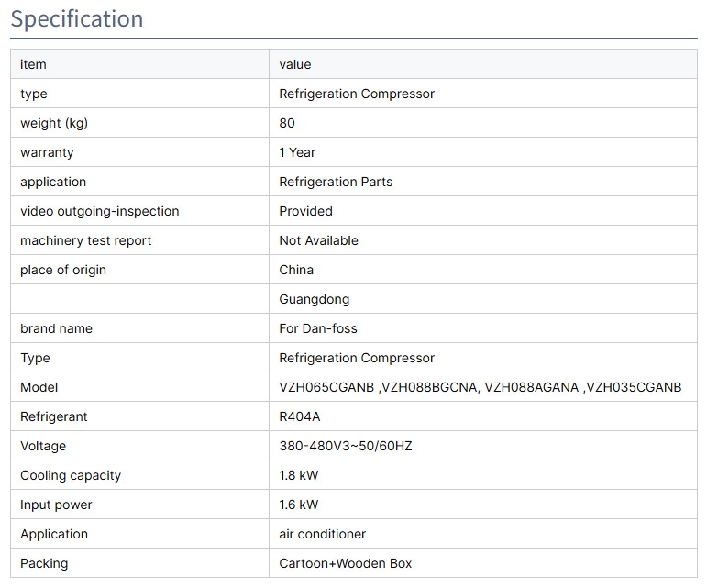Select the '1 Year' warranty value
707x588 pixels.
click(297, 152)
